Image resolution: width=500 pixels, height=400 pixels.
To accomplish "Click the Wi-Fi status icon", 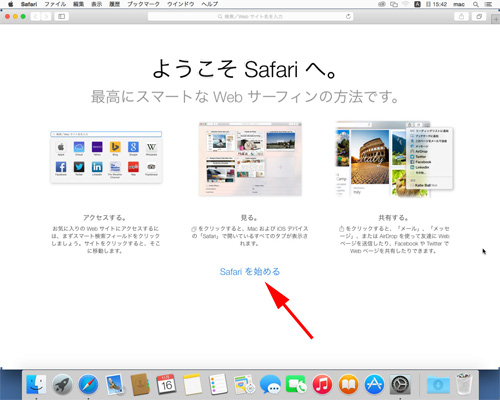I will [x=406, y=4].
